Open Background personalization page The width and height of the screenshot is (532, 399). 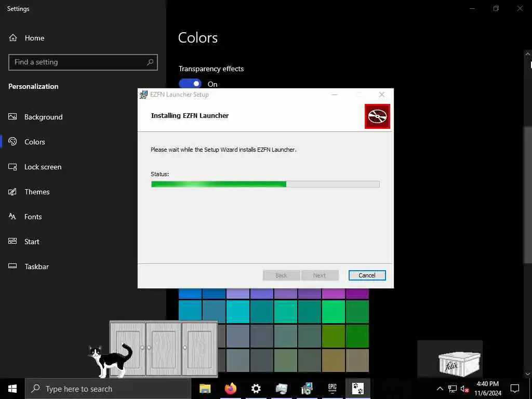43,117
